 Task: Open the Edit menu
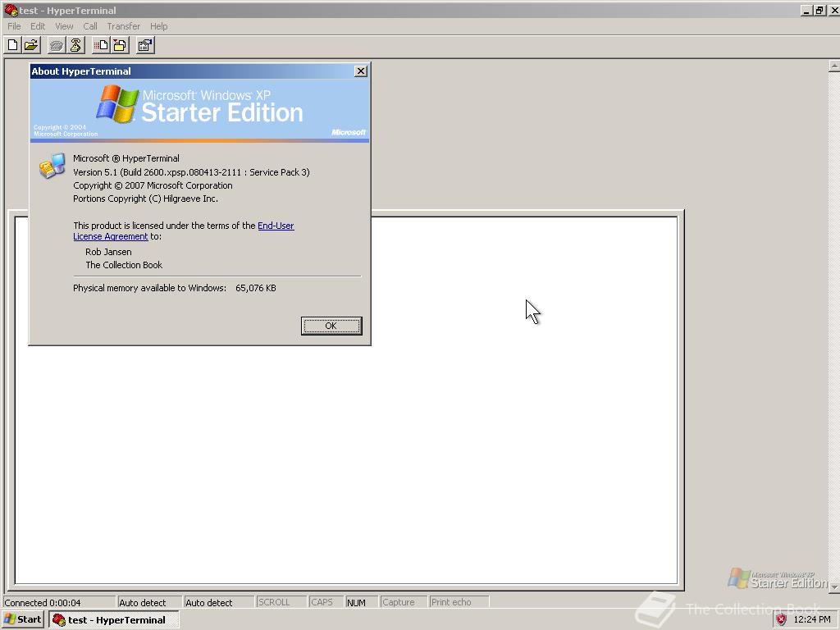click(x=38, y=26)
